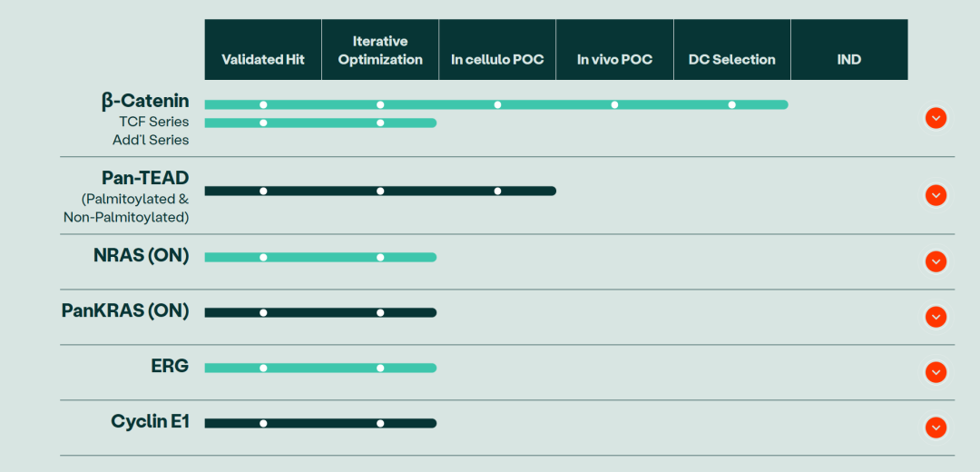Click the Palmitoylated & Non-Palmitoylated subtitle
The width and height of the screenshot is (980, 472).
pos(126,208)
